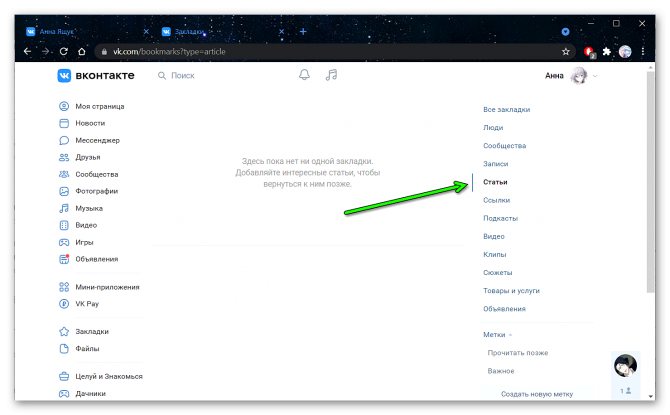Click the page vertical scrollbar
This screenshot has height=415, width=670.
pos(650,182)
